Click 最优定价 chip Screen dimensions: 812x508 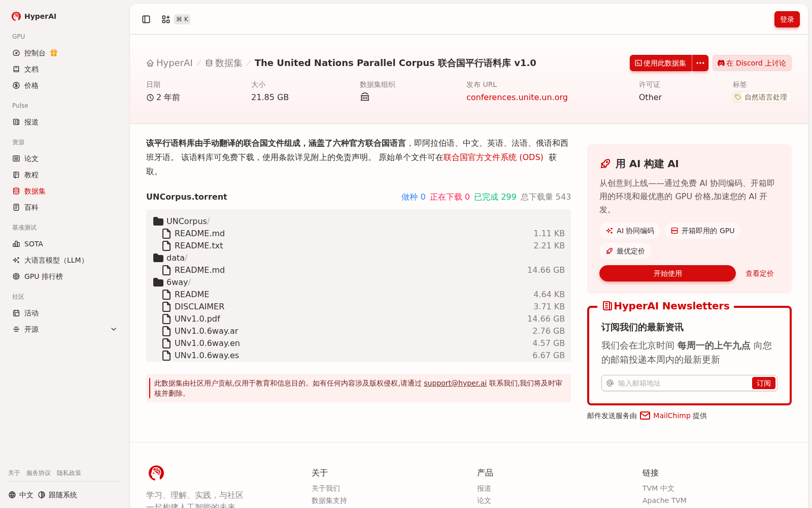click(625, 251)
